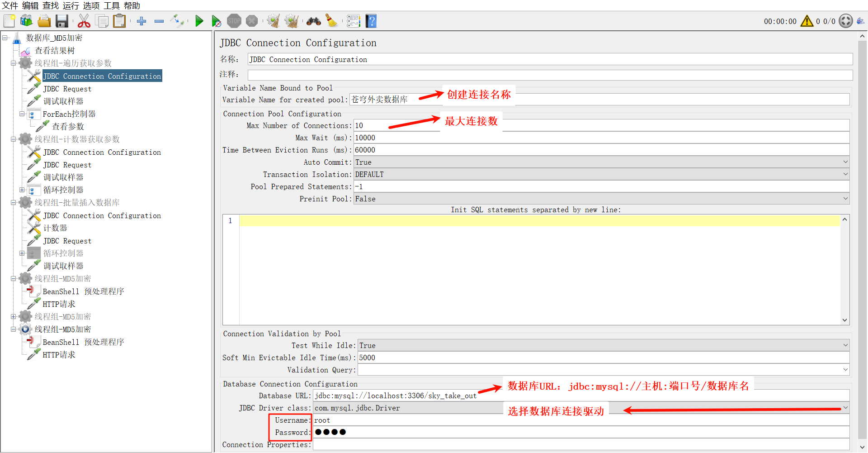Click Soft Min Evictable Idle Time field

point(604,358)
